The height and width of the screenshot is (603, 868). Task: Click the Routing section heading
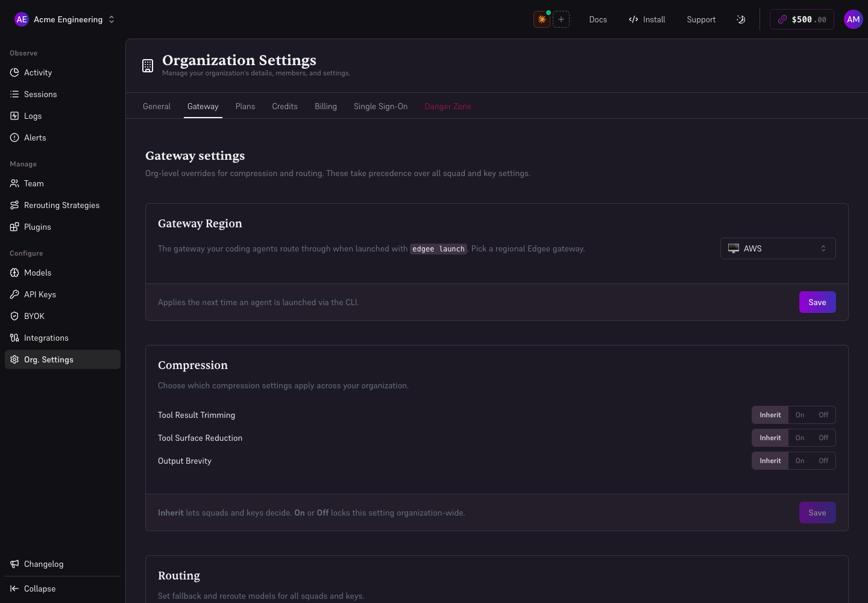[179, 576]
